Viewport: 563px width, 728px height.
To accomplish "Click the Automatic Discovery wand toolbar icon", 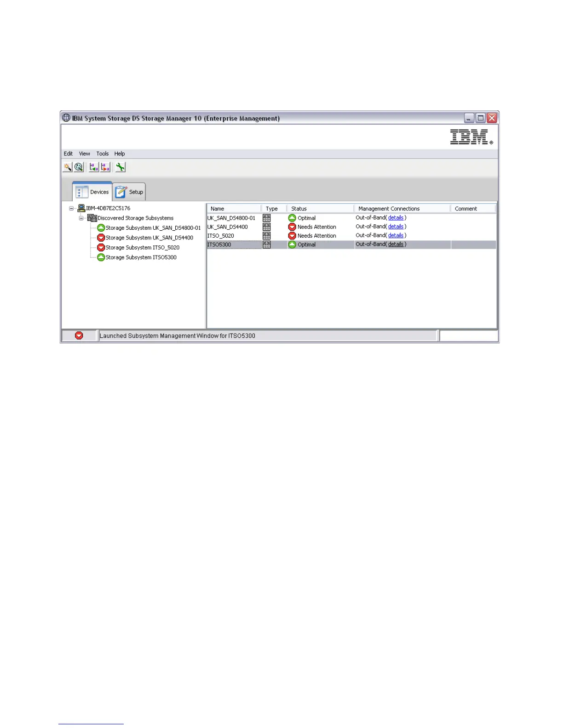I will (x=67, y=167).
